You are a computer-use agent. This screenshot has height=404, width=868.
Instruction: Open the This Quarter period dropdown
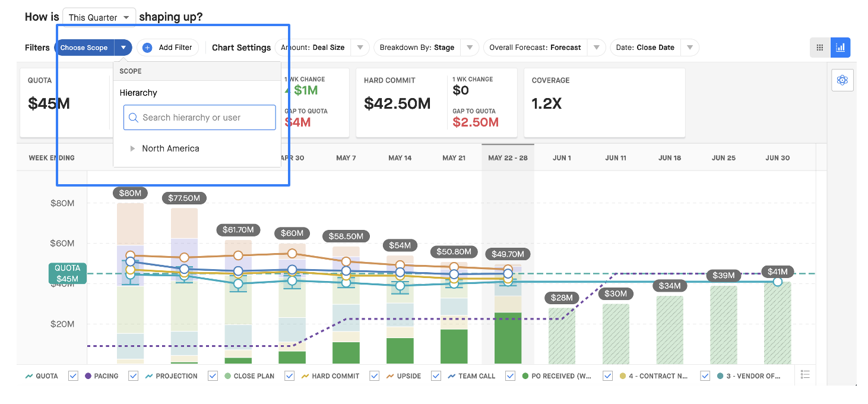[99, 17]
